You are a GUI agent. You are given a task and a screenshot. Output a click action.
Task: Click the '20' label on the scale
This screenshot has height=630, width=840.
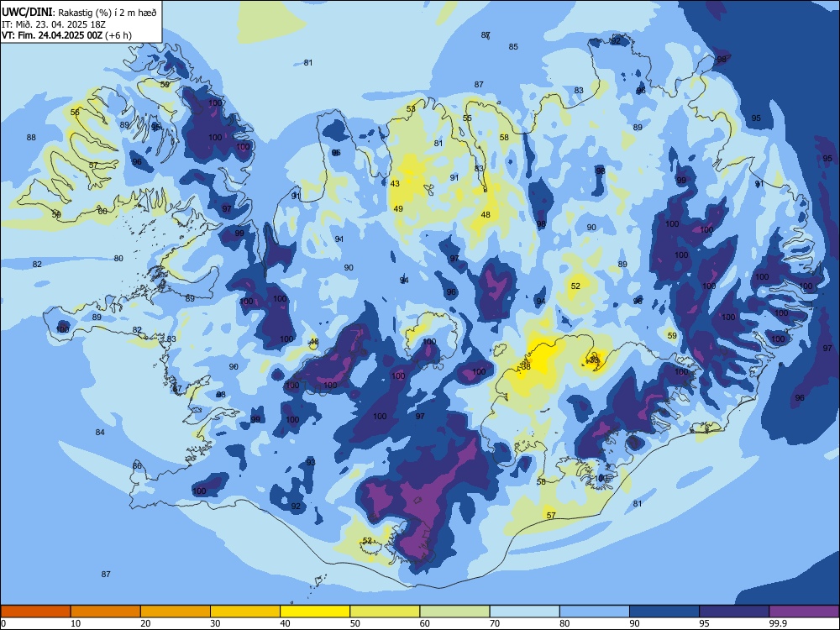click(x=145, y=623)
